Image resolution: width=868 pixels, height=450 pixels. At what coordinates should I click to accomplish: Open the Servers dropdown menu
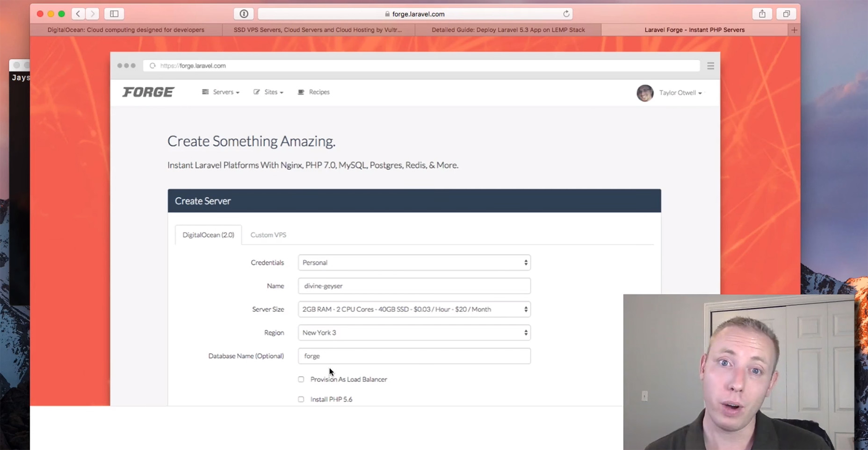(x=221, y=92)
